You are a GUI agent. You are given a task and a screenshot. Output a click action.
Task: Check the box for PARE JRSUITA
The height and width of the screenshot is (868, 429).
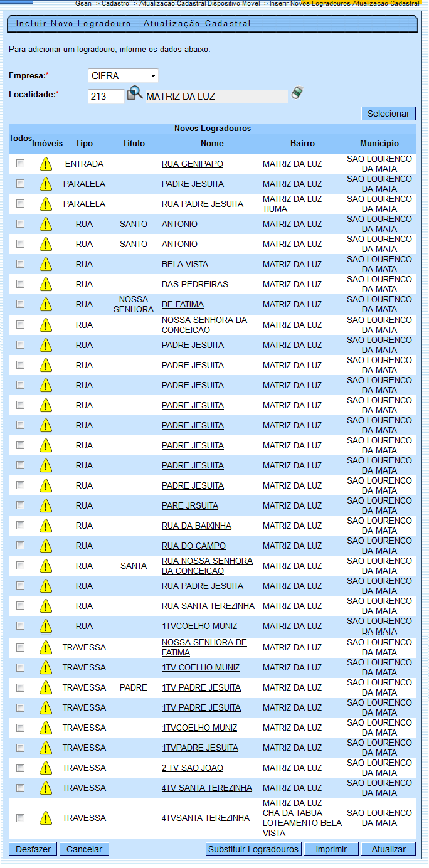tap(21, 505)
